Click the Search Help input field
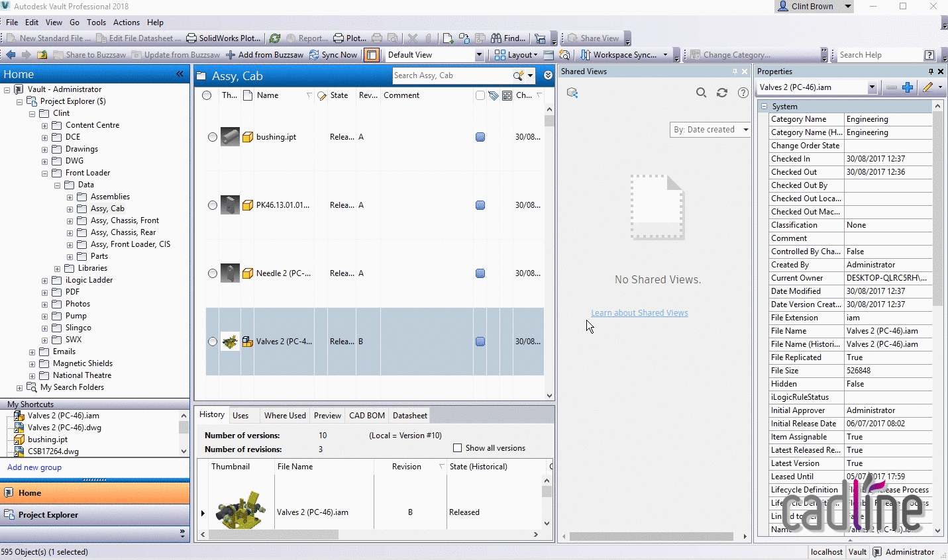The image size is (948, 560). click(880, 55)
